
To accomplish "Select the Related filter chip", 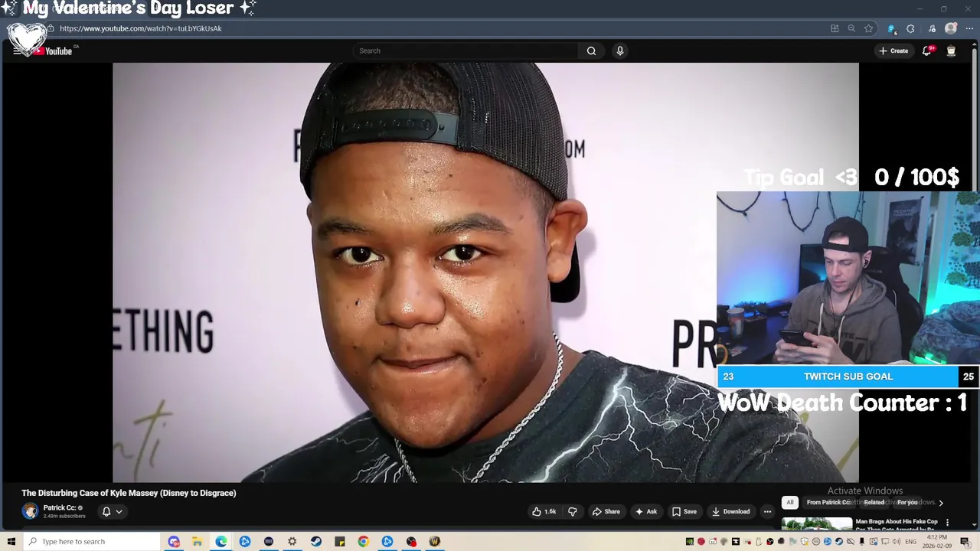I will coord(874,502).
